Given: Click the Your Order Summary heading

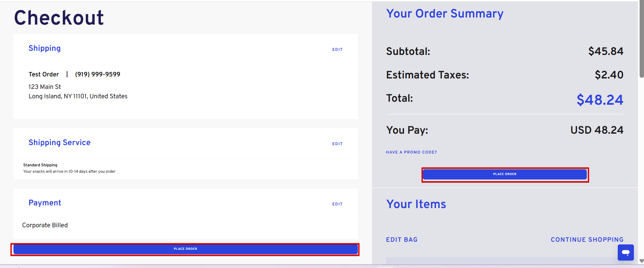Looking at the screenshot, I should (x=445, y=14).
